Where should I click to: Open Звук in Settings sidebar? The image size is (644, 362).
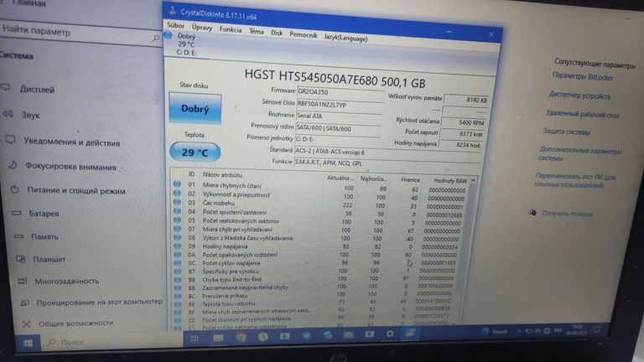click(30, 115)
